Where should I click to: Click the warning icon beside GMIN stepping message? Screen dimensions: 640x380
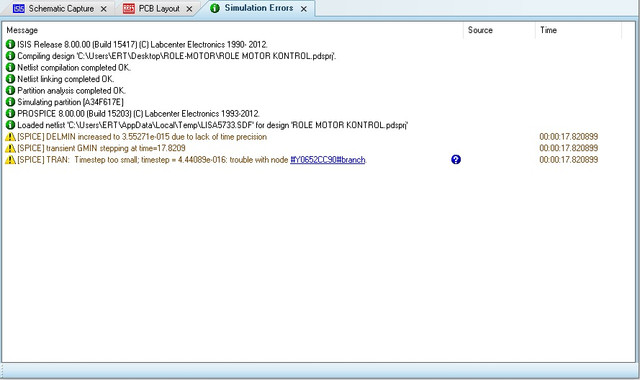[x=10, y=148]
